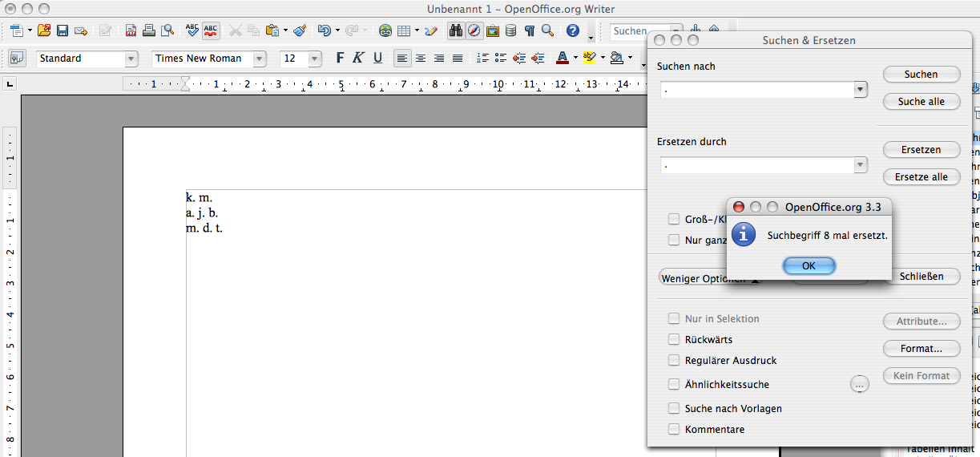Screen dimensions: 980x457
Task: Click OK in the replacement info dialog
Action: point(809,266)
